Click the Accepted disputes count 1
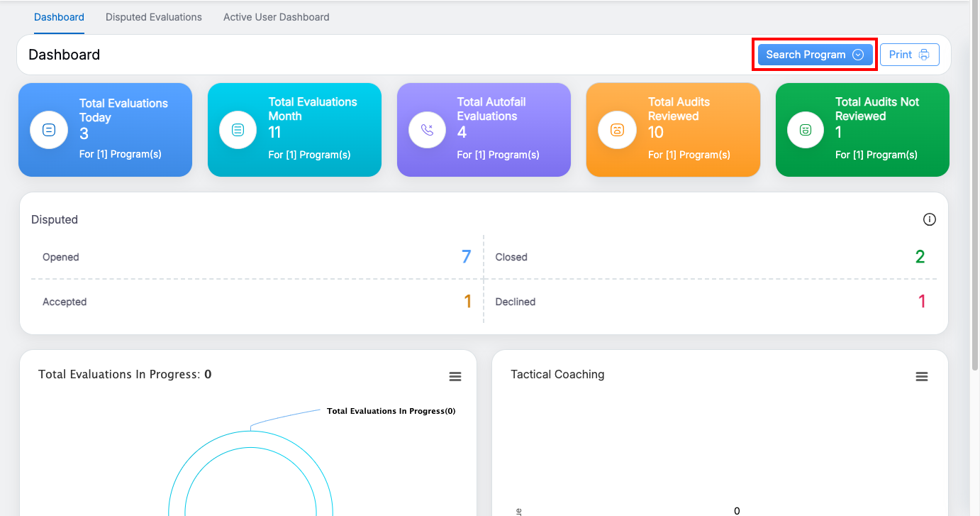 coord(467,302)
